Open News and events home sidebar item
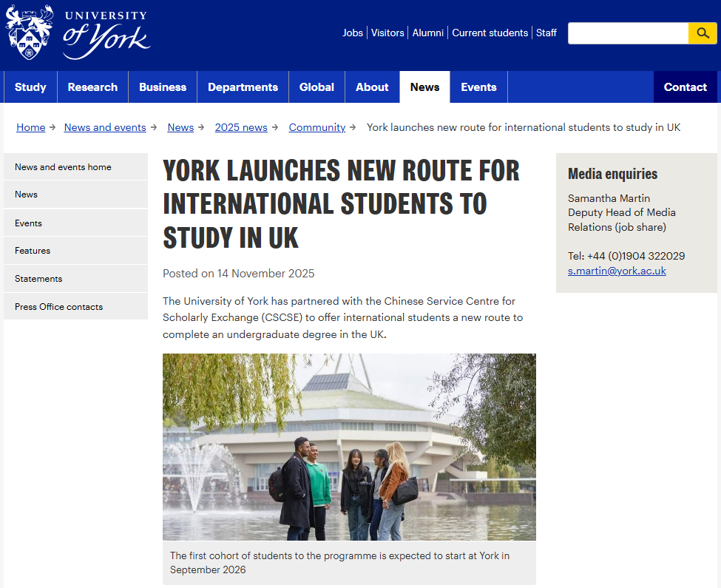 coord(63,167)
